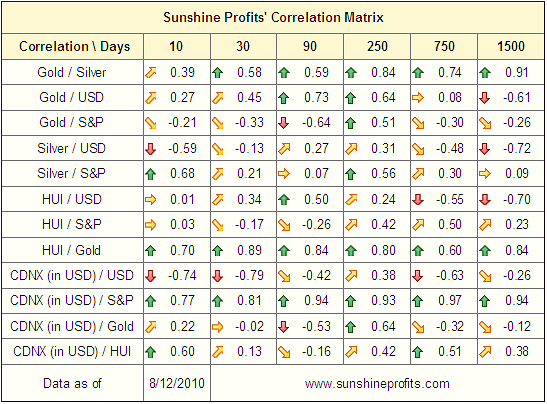Click the HUI / Gold row label

tap(72, 250)
